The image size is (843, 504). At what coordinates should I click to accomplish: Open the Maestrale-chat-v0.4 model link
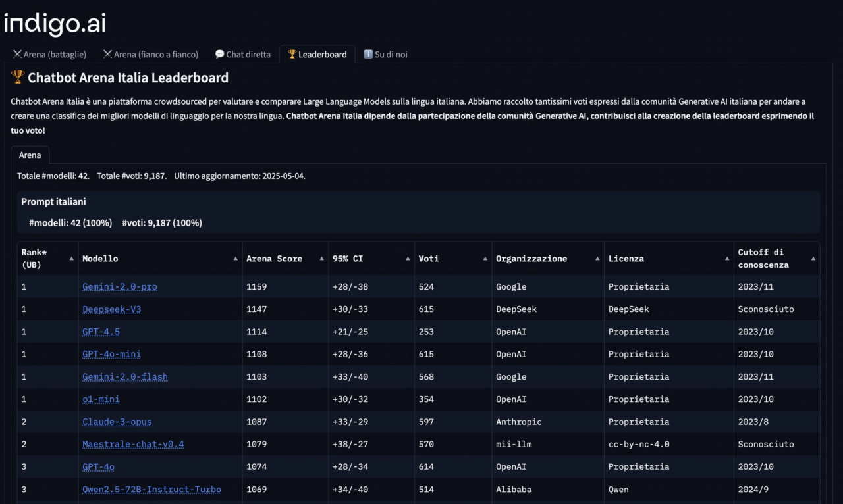(x=133, y=444)
